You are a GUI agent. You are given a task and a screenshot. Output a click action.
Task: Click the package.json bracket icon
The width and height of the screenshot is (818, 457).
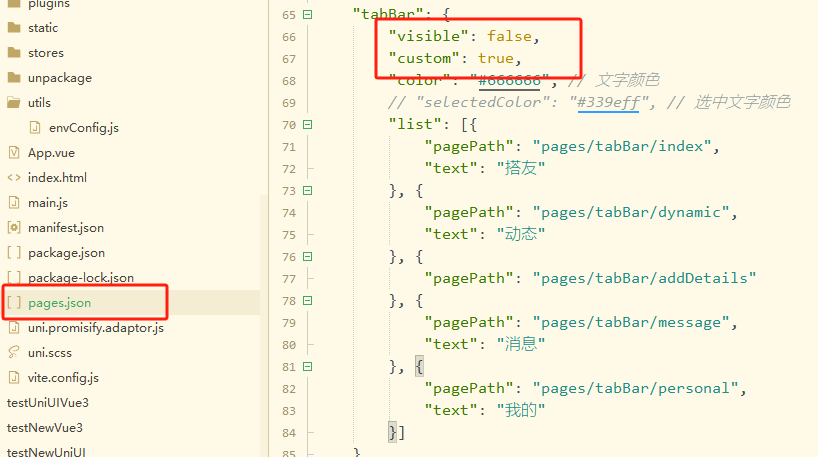tap(14, 252)
